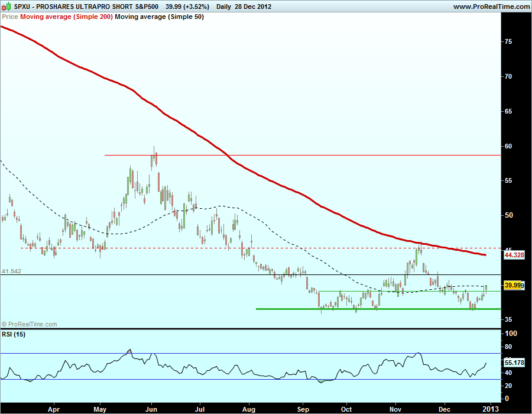The image size is (532, 414).
Task: Click the 65 price axis label
Action: (508, 111)
